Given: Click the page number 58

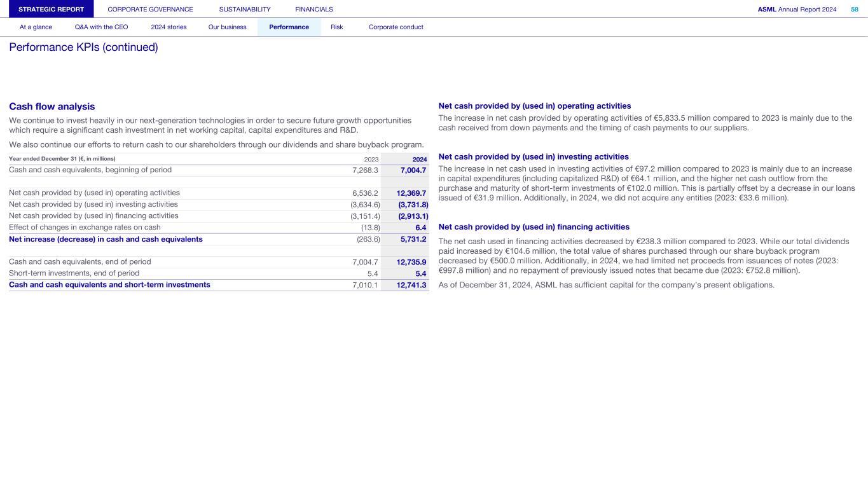Looking at the screenshot, I should [854, 9].
